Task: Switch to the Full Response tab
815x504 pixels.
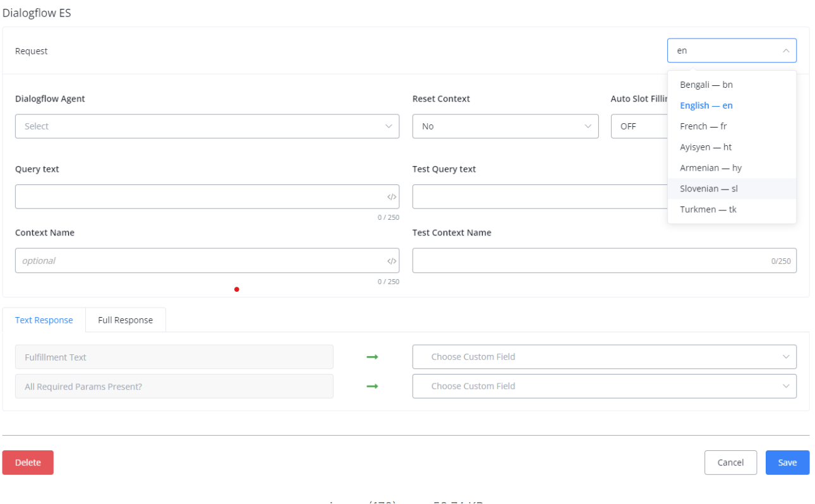Action: pos(125,320)
